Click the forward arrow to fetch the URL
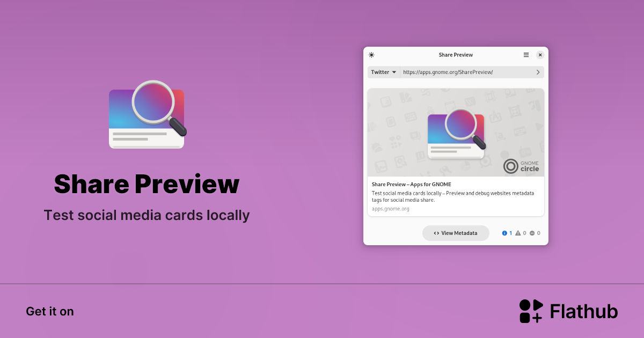 click(x=537, y=72)
